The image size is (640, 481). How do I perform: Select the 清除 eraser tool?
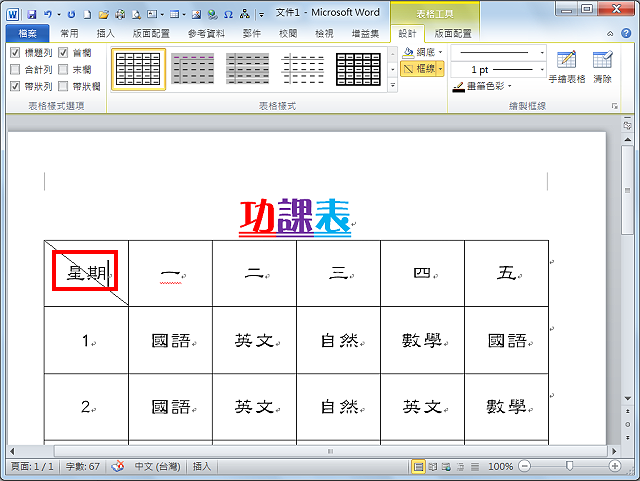click(602, 67)
